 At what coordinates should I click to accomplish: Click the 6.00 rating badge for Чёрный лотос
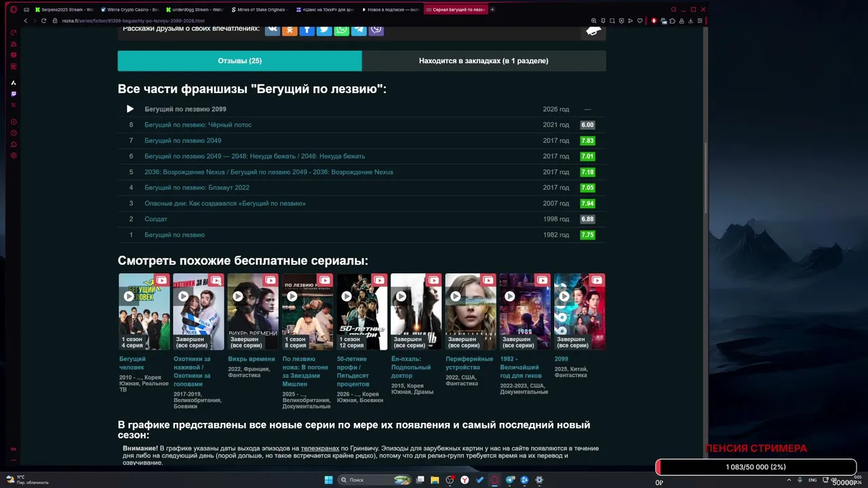587,125
